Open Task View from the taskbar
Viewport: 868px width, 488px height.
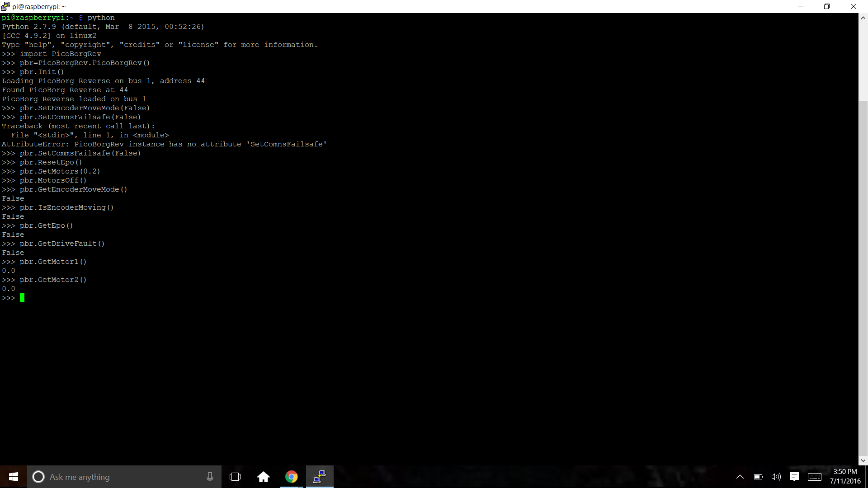coord(235,477)
